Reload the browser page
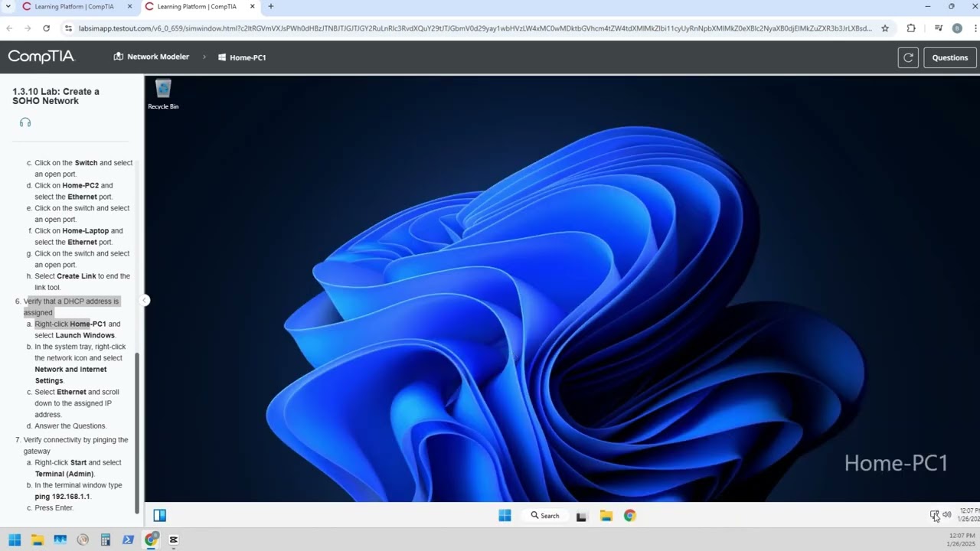Image resolution: width=980 pixels, height=551 pixels. (x=46, y=28)
